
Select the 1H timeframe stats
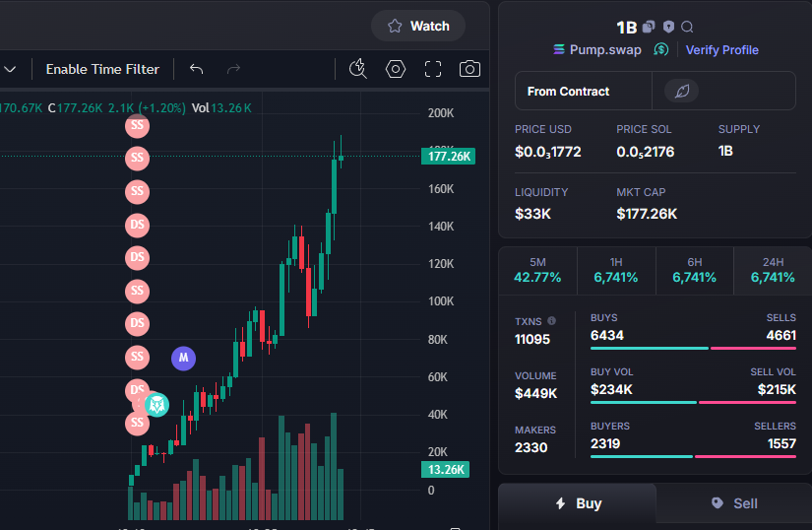(x=616, y=271)
